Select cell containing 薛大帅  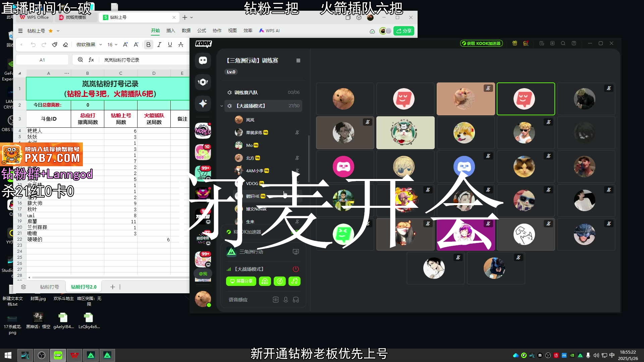pyautogui.click(x=49, y=203)
